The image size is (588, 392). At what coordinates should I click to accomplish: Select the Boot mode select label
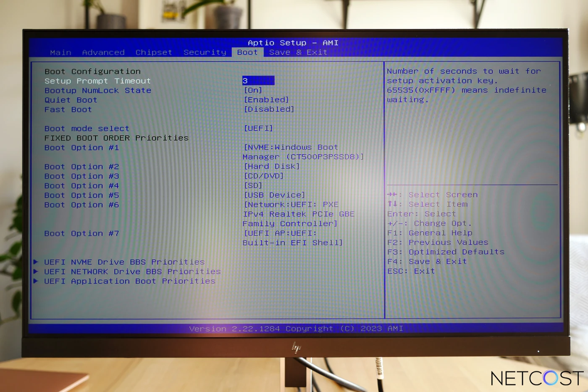pos(87,129)
